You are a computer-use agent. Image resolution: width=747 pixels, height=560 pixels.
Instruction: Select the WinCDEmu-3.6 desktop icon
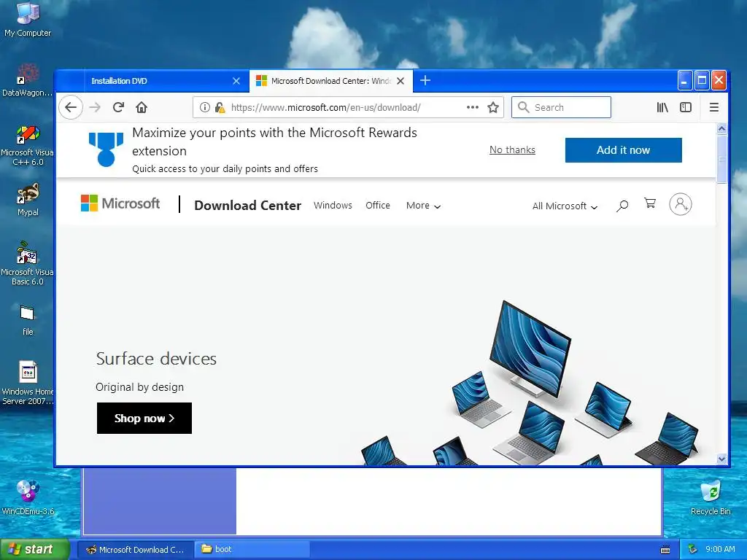[28, 497]
